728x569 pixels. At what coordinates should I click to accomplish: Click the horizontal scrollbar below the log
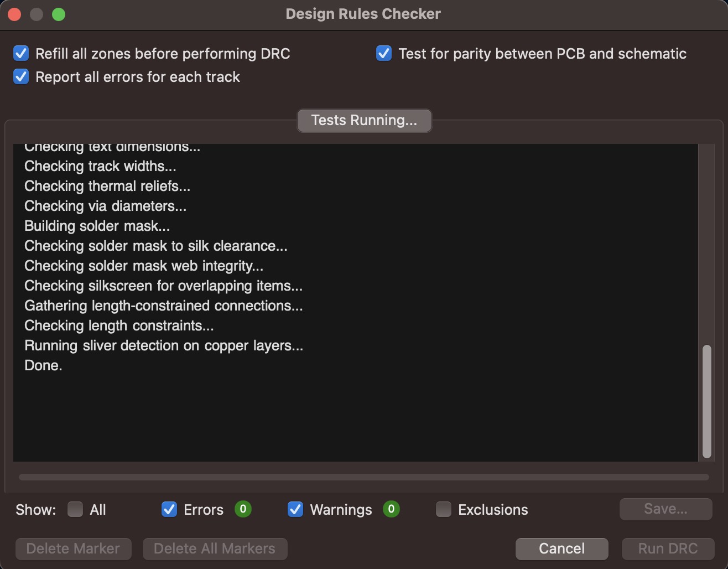(363, 477)
